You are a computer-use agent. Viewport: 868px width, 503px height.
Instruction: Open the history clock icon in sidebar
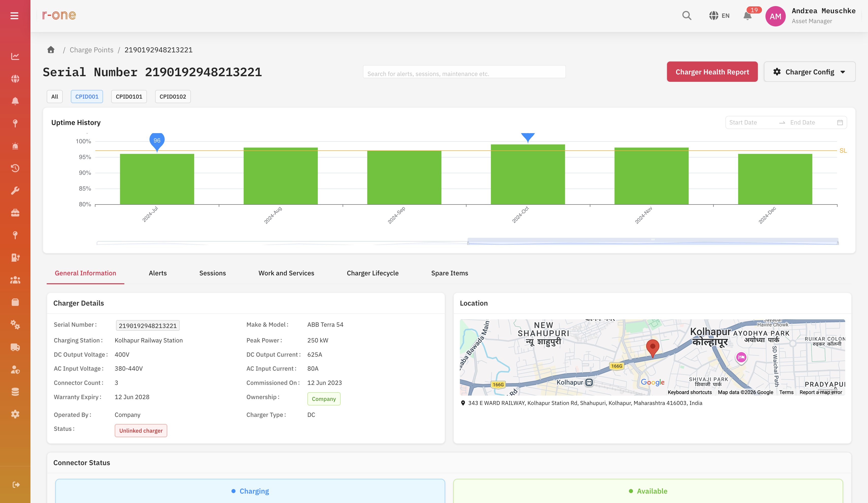(x=15, y=168)
